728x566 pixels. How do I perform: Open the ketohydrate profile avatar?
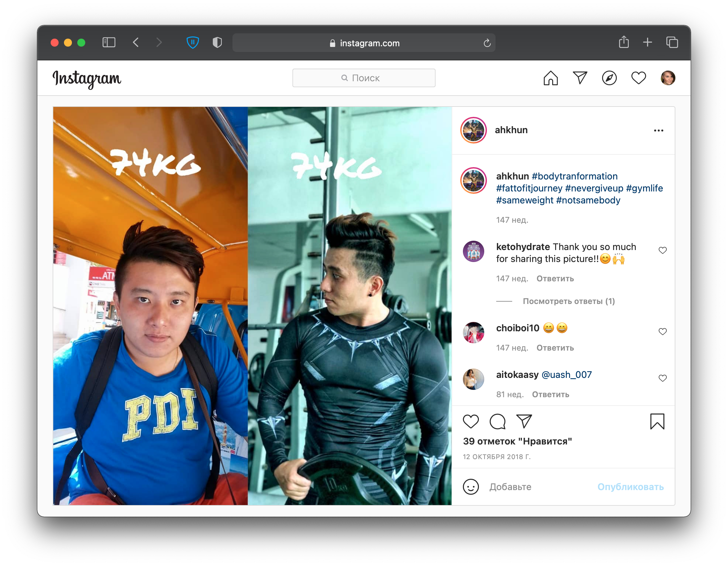473,251
